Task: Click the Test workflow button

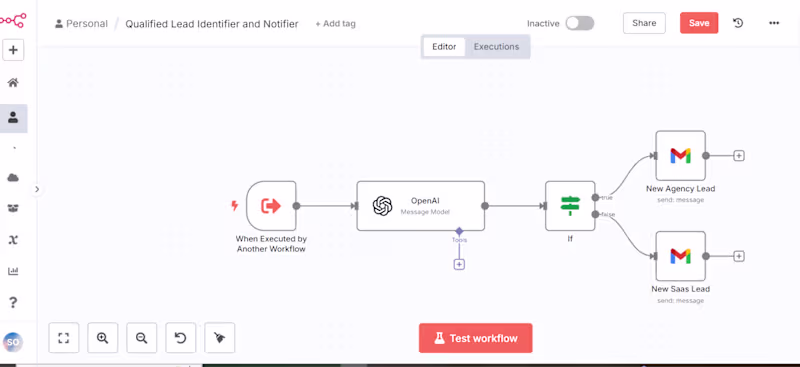Action: tap(476, 338)
